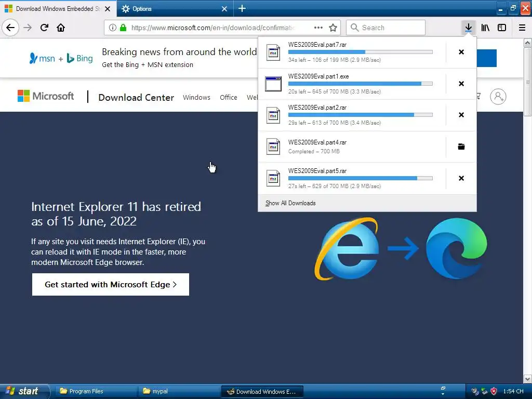Screen dimensions: 532x399
Task: Switch to Program Files taskbar window
Action: [x=96, y=391]
